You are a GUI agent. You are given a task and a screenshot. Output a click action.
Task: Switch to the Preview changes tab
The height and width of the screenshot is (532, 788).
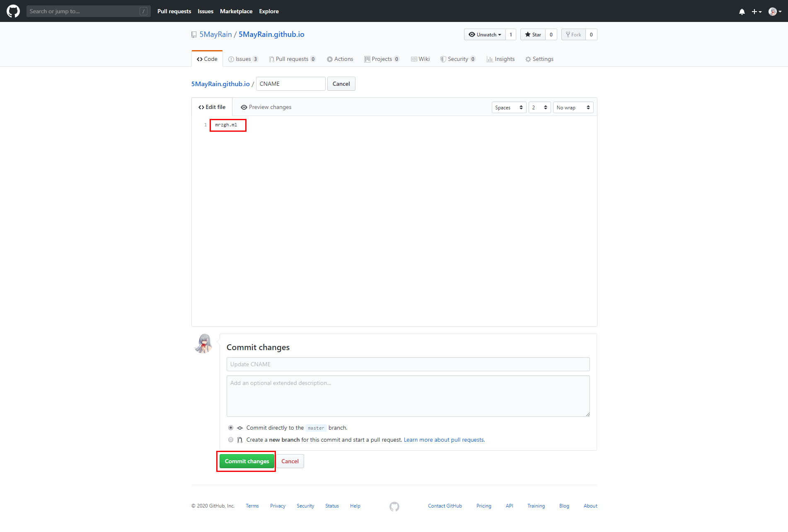(x=266, y=107)
